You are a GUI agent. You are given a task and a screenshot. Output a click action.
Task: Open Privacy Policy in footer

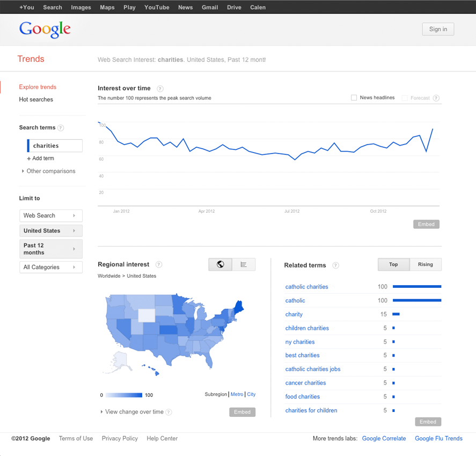120,439
